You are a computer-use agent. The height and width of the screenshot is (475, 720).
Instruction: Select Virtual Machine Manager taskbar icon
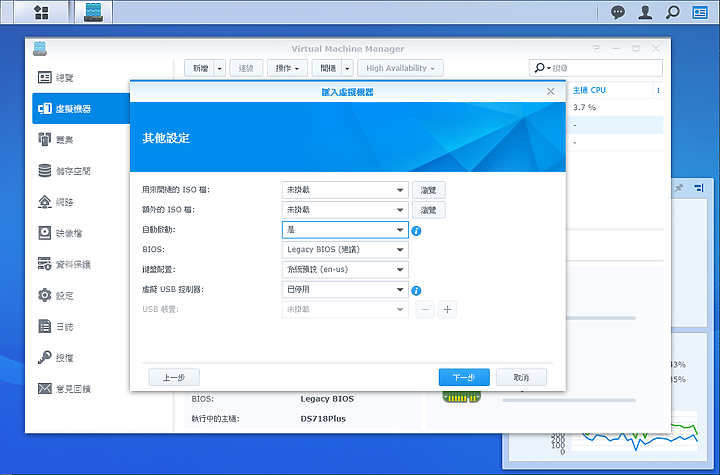[93, 12]
